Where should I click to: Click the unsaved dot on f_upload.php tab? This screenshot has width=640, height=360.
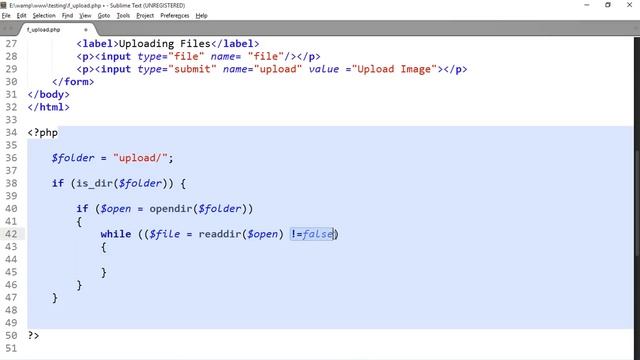click(86, 30)
